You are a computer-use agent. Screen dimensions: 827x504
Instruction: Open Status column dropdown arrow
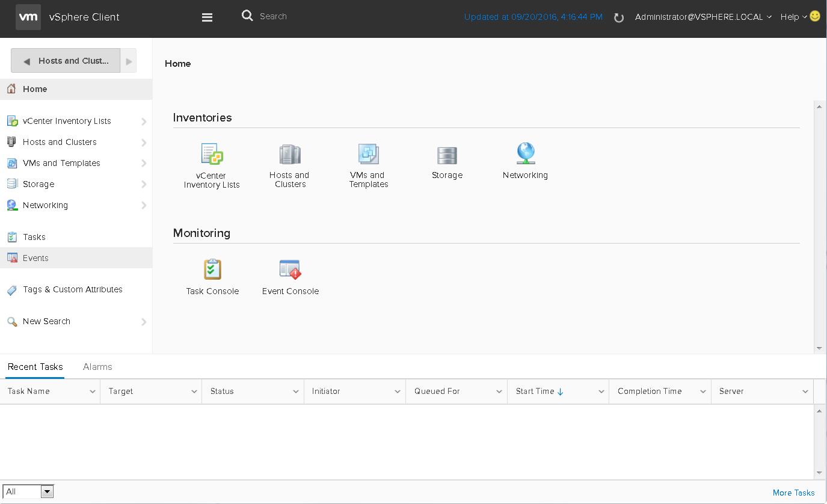click(x=296, y=392)
